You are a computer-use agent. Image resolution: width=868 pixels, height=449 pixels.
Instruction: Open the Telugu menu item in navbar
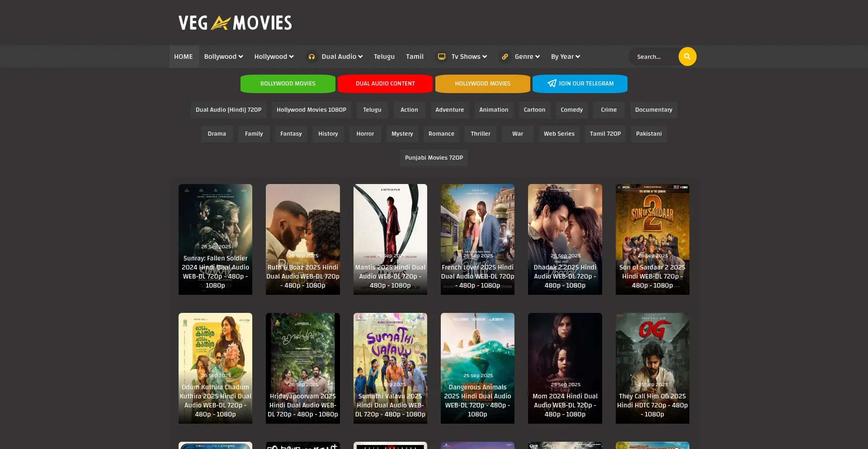pos(384,57)
